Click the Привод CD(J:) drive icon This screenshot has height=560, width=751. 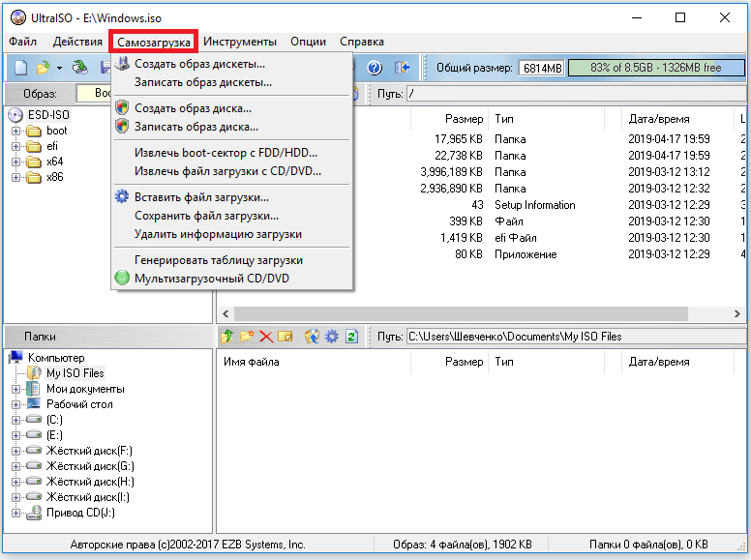(x=34, y=513)
